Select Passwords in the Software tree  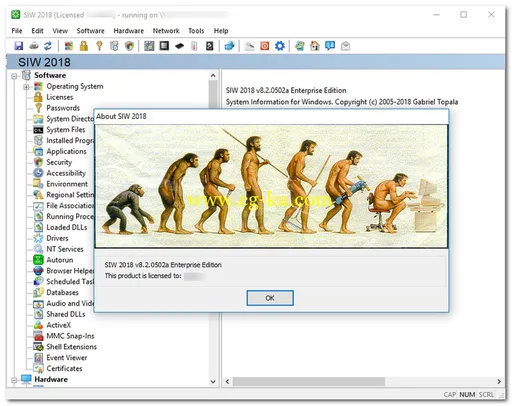click(63, 108)
